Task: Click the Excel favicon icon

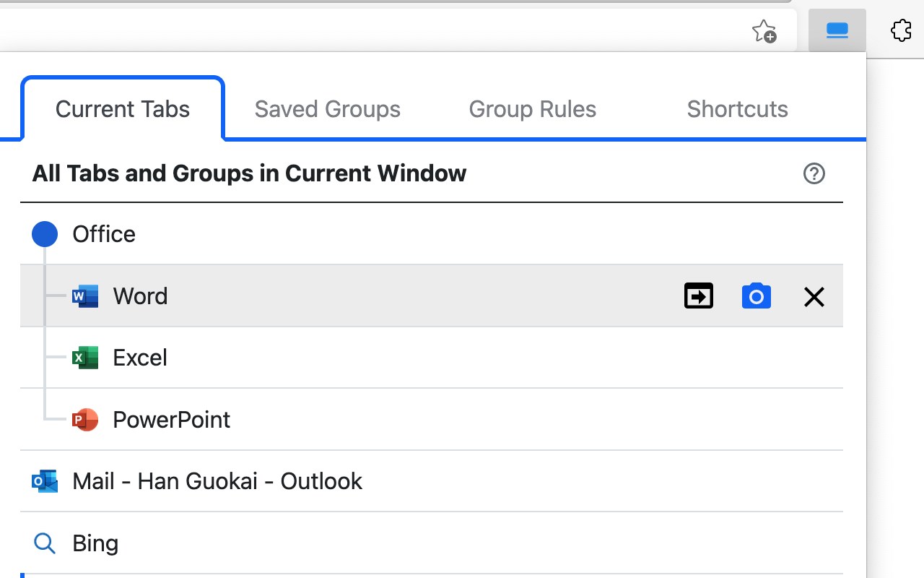Action: [x=85, y=358]
